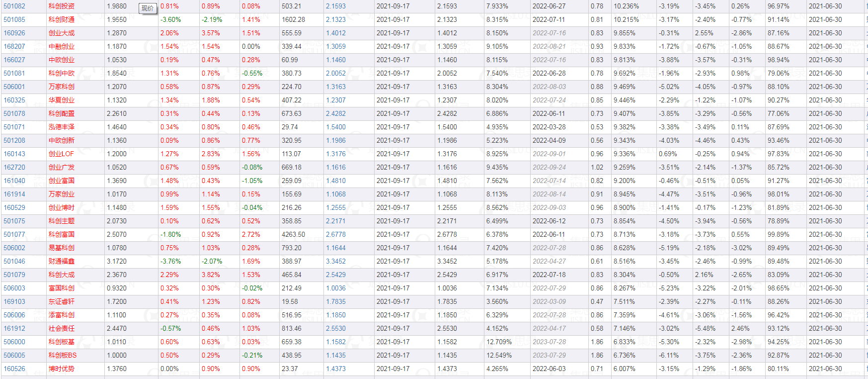Open fund code 501085 link
This screenshot has height=379, width=868.
coord(14,19)
